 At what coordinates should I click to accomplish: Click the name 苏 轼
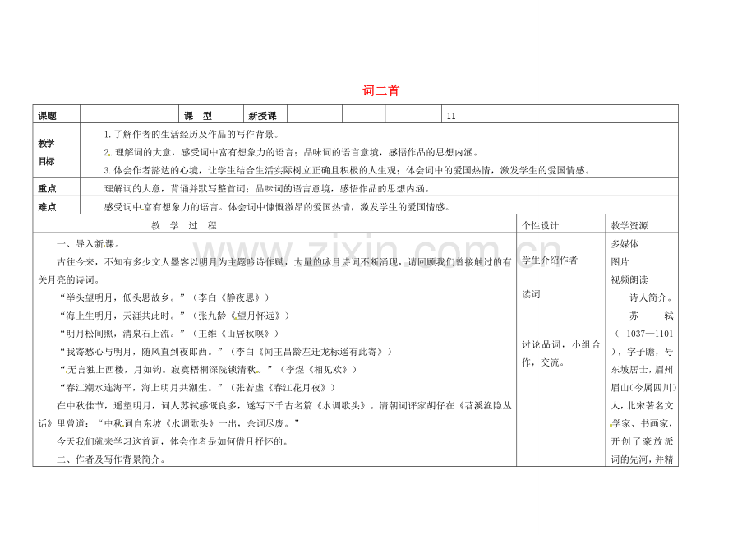[x=652, y=316]
